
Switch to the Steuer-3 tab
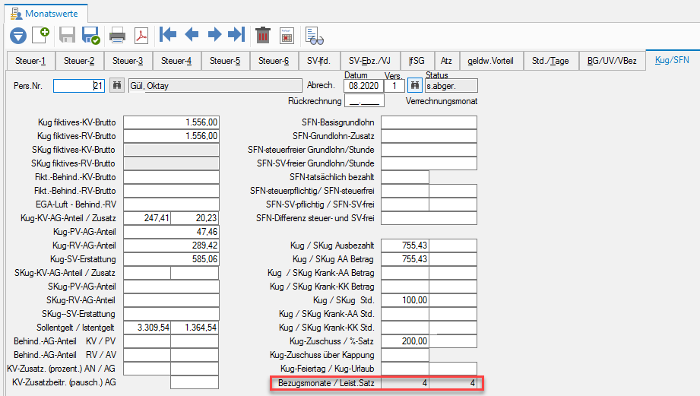[x=128, y=61]
